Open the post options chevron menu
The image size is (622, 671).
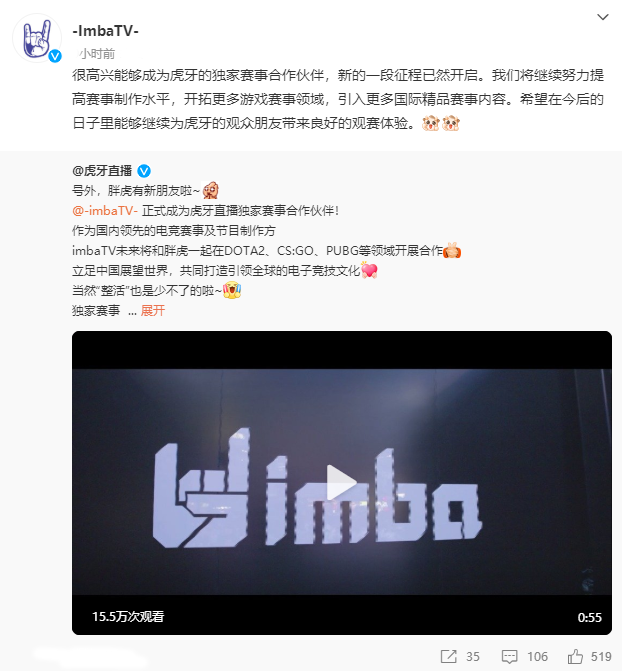[603, 17]
